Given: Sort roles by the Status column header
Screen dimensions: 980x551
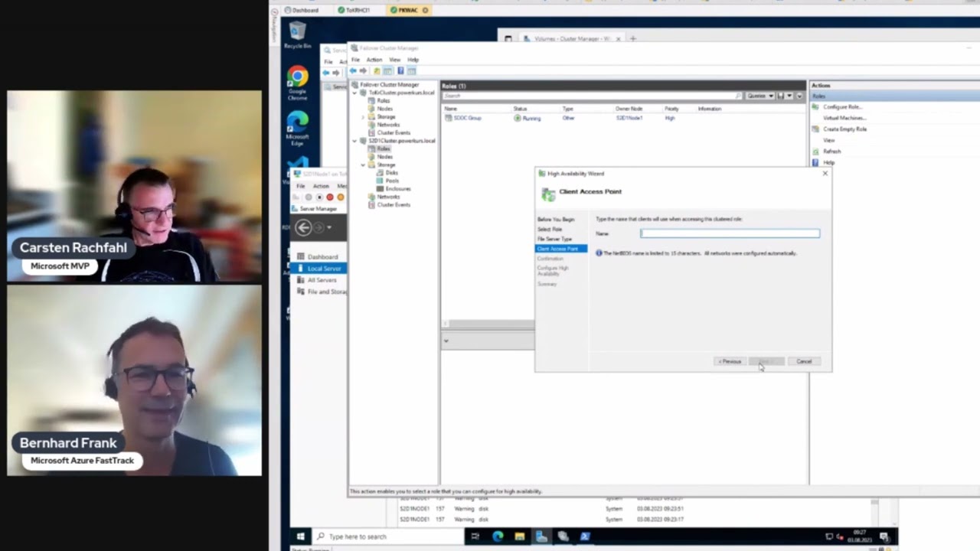Looking at the screenshot, I should [520, 109].
